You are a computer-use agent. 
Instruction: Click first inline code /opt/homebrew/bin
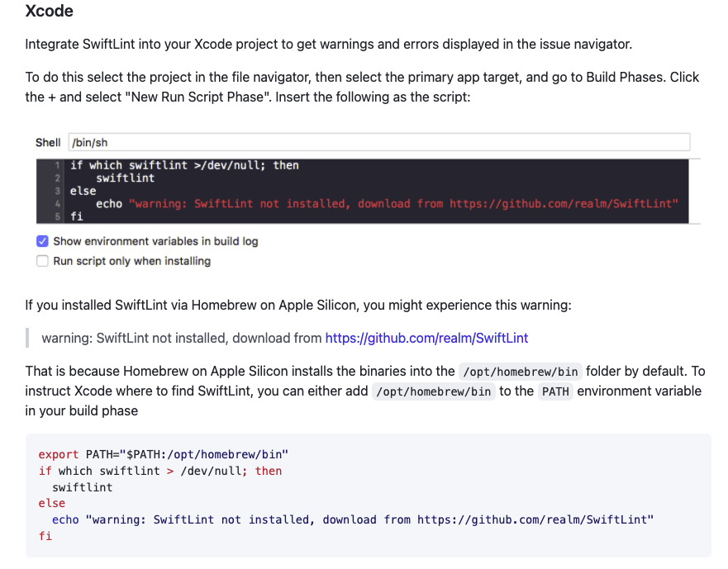(520, 372)
